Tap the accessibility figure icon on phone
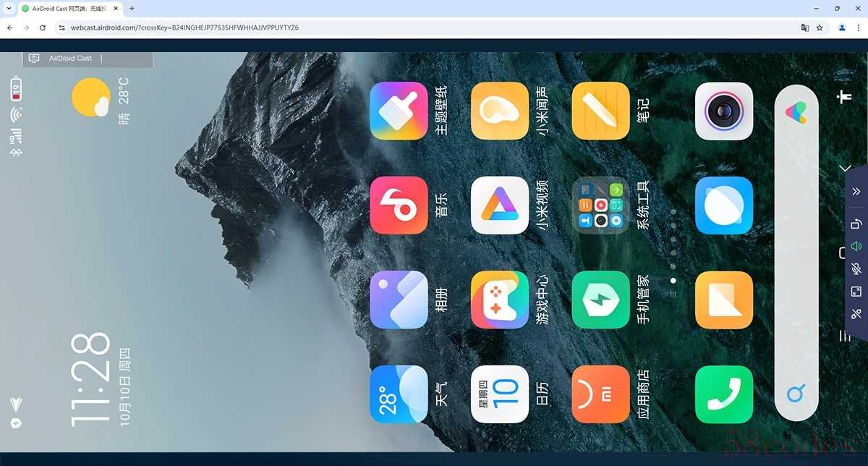This screenshot has height=466, width=868. coord(844,97)
